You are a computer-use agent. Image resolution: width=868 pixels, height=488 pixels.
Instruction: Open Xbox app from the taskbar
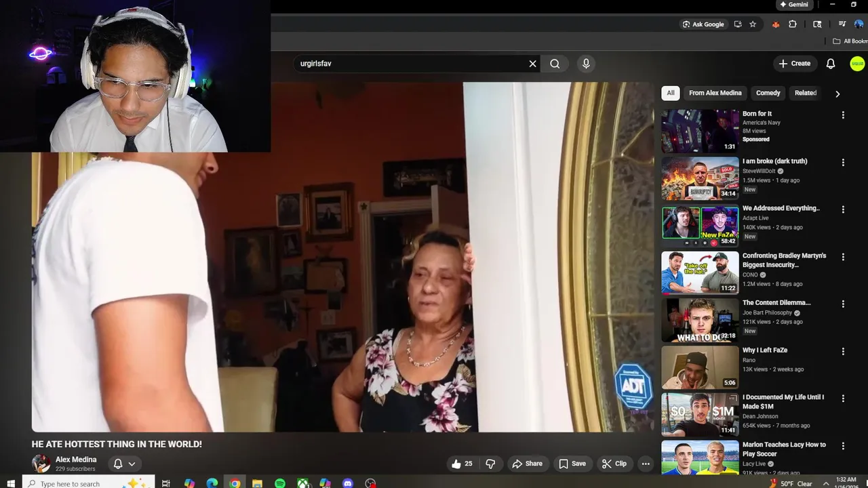pyautogui.click(x=302, y=483)
